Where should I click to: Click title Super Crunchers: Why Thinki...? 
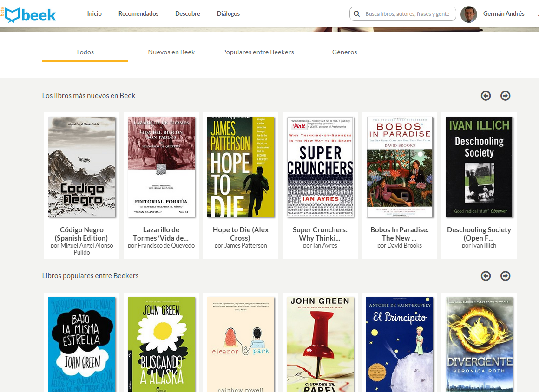(x=320, y=234)
